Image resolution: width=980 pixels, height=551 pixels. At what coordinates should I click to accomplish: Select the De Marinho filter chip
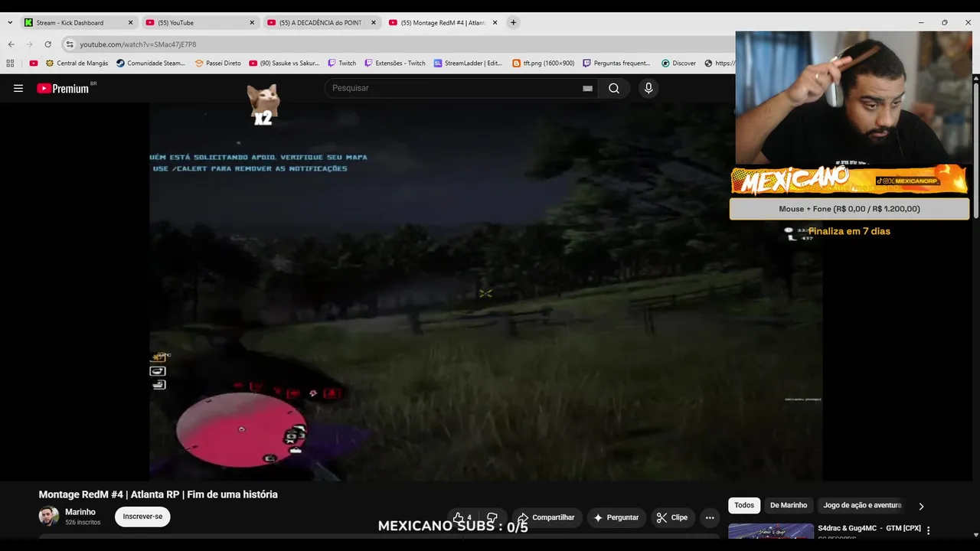[x=789, y=505]
